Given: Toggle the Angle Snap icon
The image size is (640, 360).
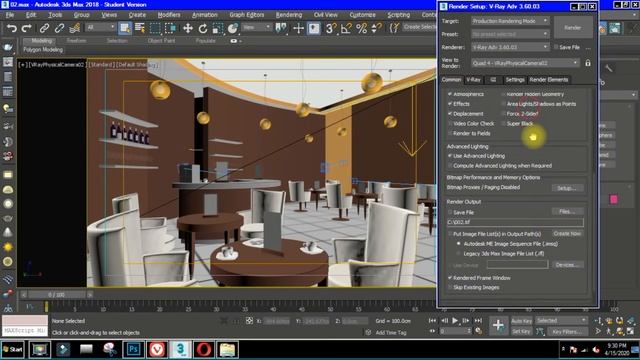Looking at the screenshot, I should [x=346, y=28].
